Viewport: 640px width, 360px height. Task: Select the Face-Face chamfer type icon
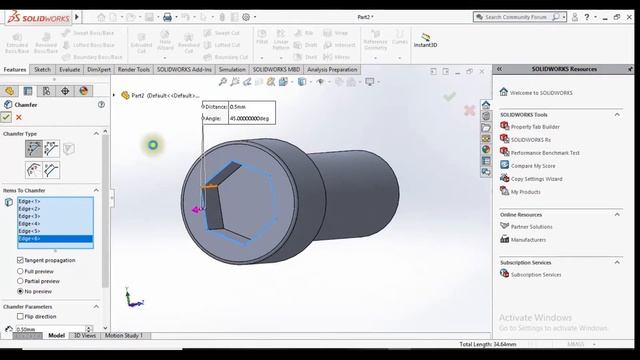[x=51, y=170]
